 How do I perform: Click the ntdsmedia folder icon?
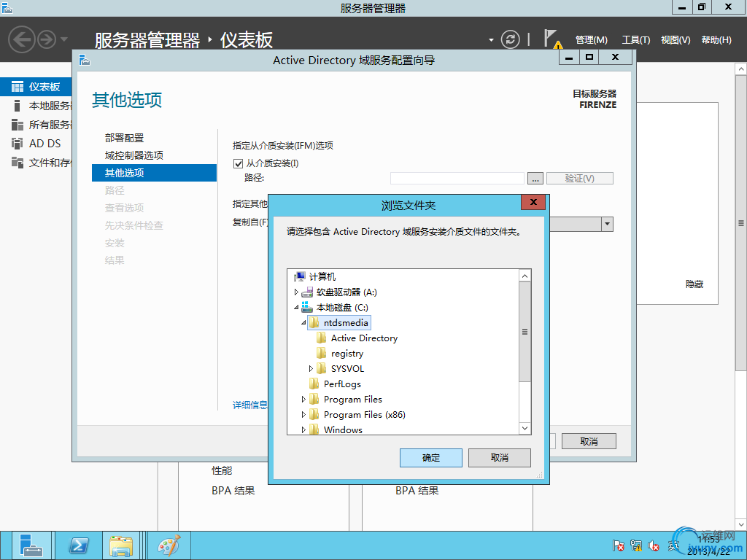coord(314,323)
